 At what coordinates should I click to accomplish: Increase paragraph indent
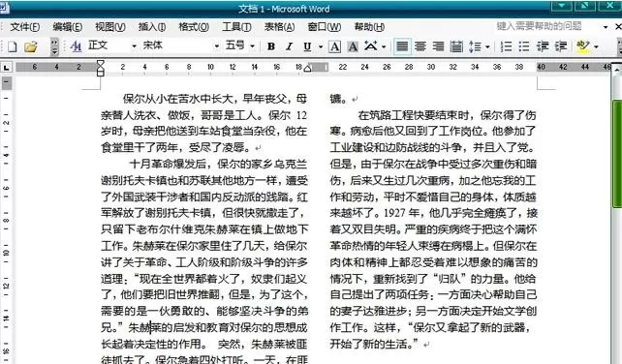[561, 46]
